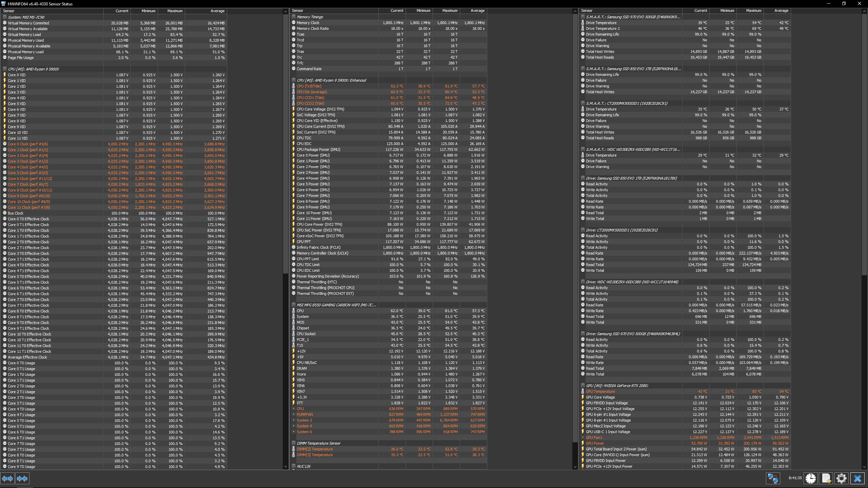This screenshot has height=488, width=868.
Task: Click Current column header above Memory Timings panel
Action: click(392, 11)
